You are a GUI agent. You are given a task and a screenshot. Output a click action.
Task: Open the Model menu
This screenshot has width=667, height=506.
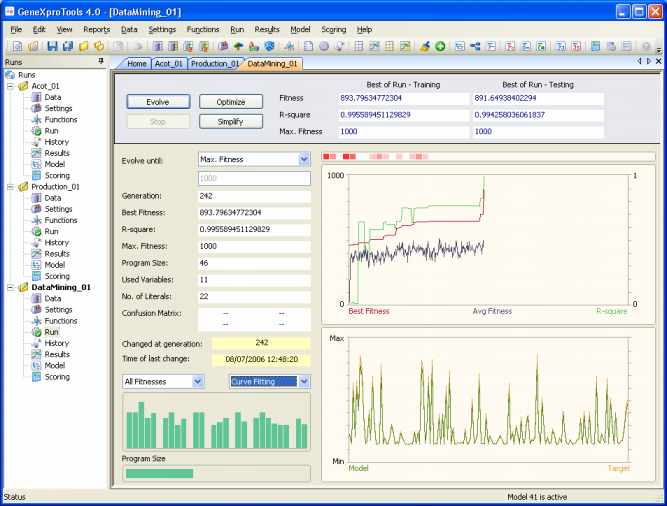300,29
